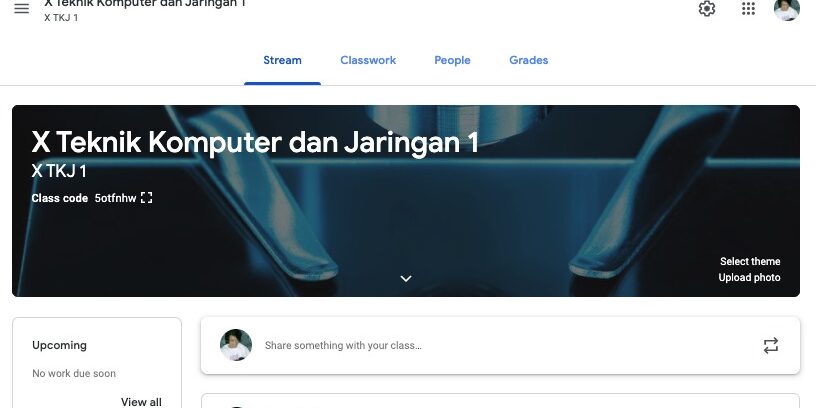Open the Google apps grid
Image resolution: width=816 pixels, height=408 pixels.
[748, 8]
